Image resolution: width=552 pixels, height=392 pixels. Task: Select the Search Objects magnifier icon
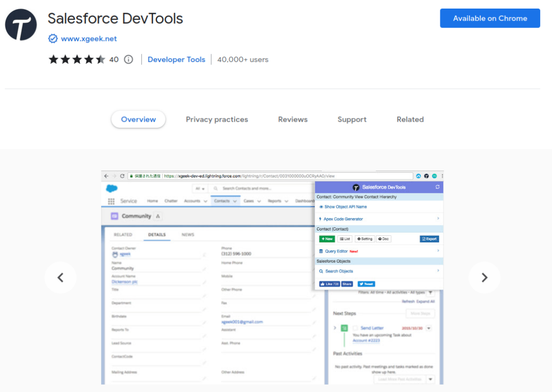321,271
